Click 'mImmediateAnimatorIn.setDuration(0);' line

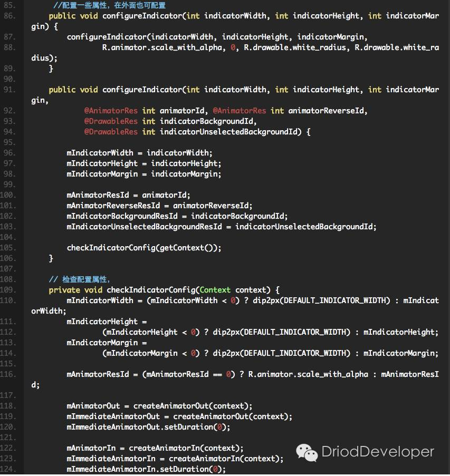pos(146,469)
